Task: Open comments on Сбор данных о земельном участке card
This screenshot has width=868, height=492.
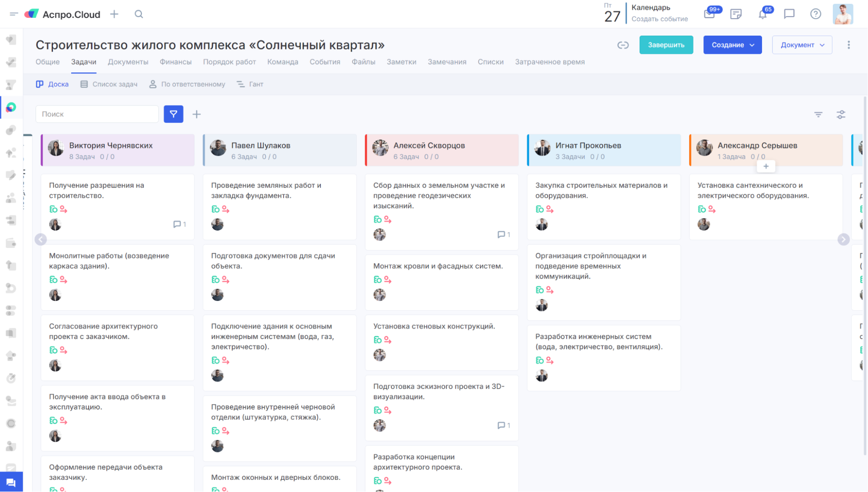Action: [504, 234]
